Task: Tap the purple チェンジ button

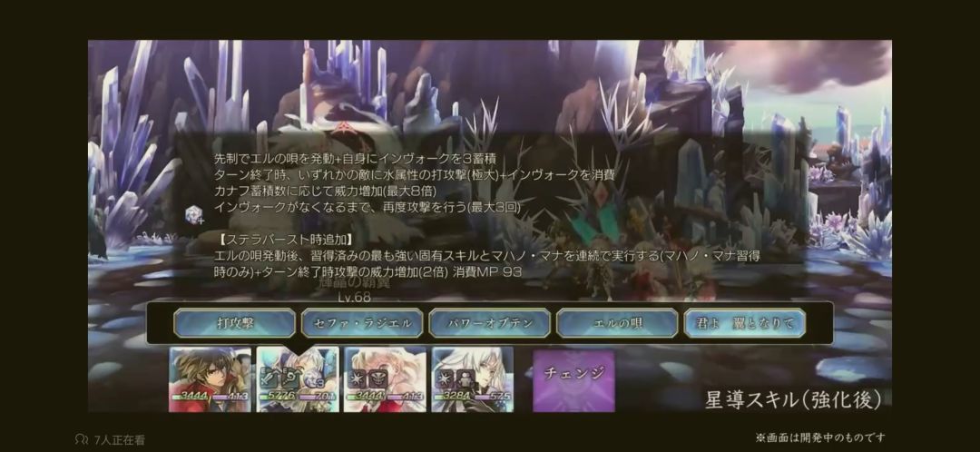Action: point(573,380)
